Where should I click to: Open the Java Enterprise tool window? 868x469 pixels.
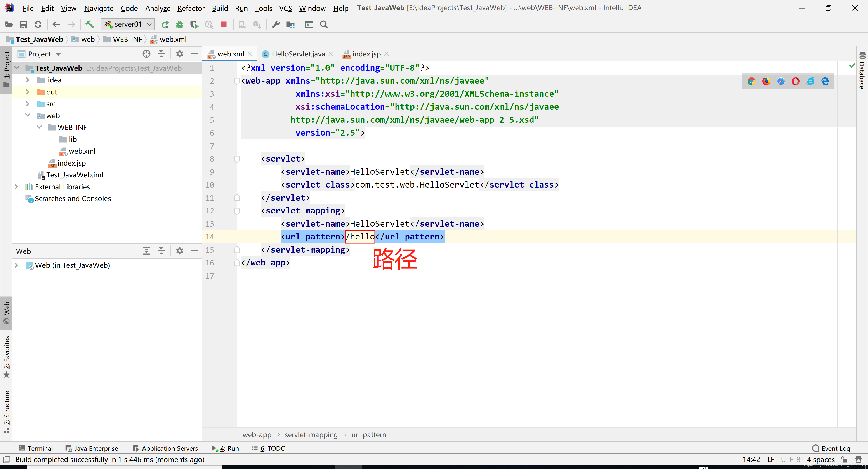92,448
